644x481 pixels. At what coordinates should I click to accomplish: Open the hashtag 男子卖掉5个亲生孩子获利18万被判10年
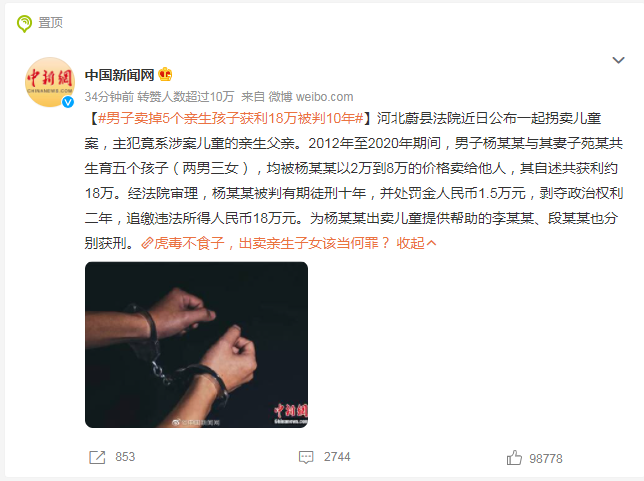231,118
